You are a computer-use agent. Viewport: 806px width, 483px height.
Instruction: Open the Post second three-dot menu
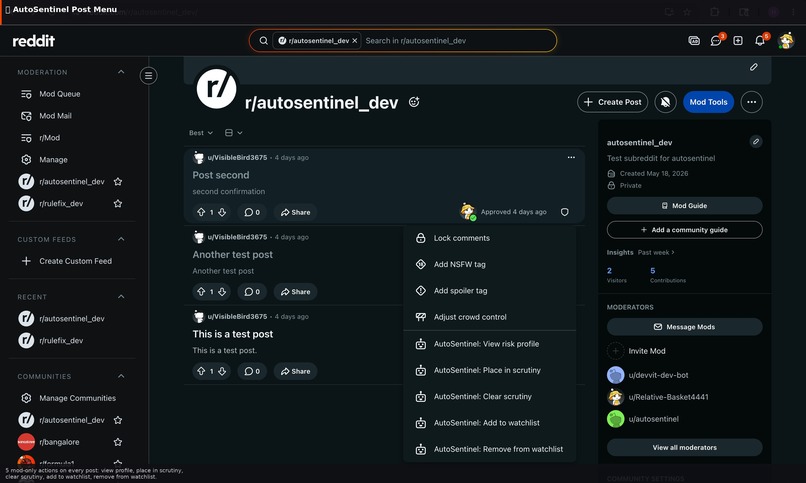coord(571,157)
